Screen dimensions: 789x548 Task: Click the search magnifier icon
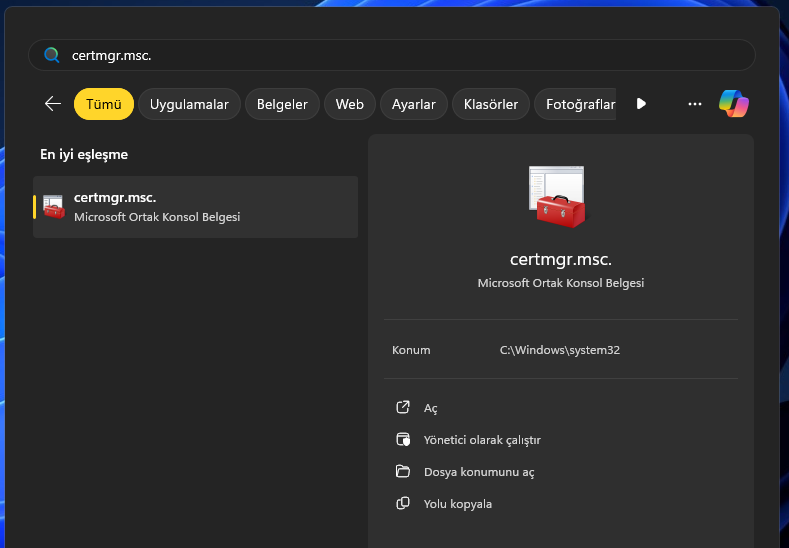click(x=52, y=55)
